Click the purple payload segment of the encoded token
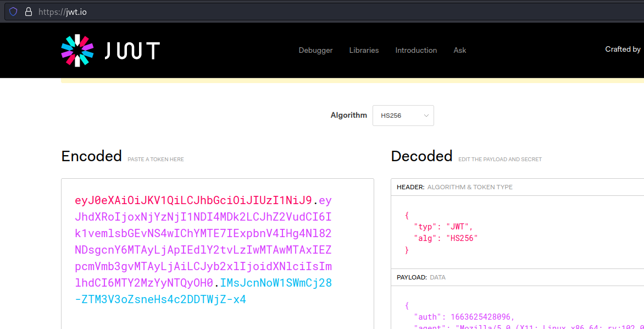The width and height of the screenshot is (644, 329). tap(203, 250)
